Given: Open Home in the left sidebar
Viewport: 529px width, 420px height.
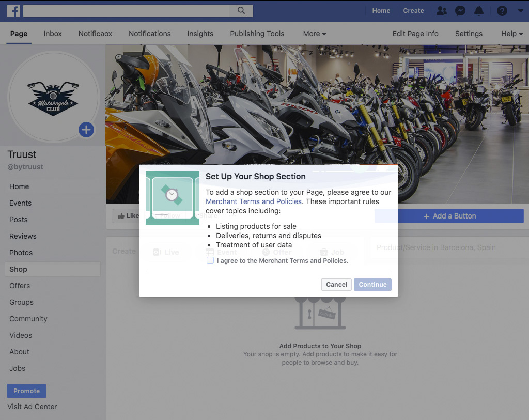Looking at the screenshot, I should tap(19, 186).
